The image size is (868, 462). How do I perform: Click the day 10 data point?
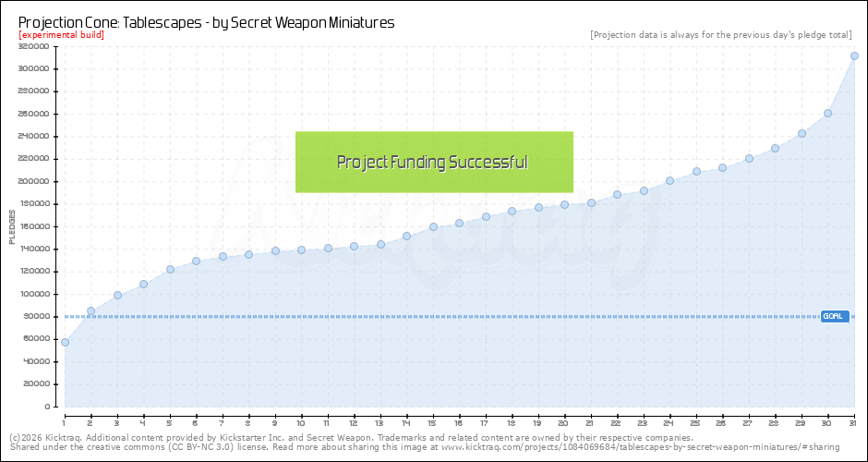tap(301, 249)
